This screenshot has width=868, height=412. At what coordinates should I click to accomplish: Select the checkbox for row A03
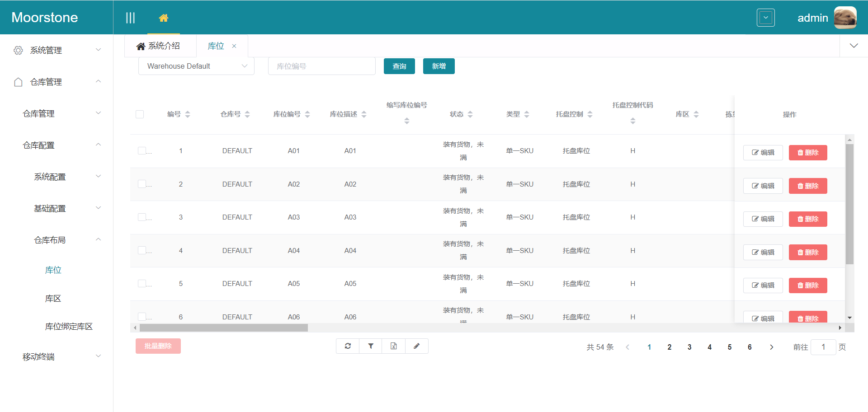(142, 217)
